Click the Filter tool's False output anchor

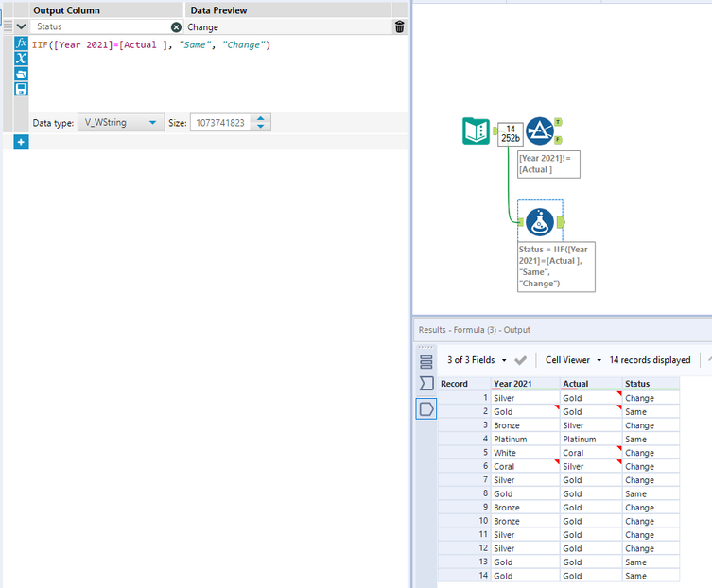point(558,140)
